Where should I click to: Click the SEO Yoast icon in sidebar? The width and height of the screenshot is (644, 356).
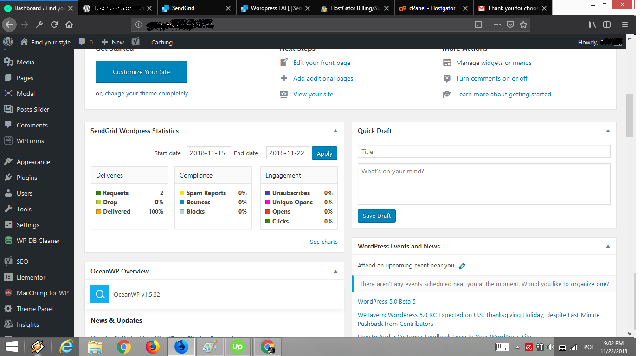point(8,261)
